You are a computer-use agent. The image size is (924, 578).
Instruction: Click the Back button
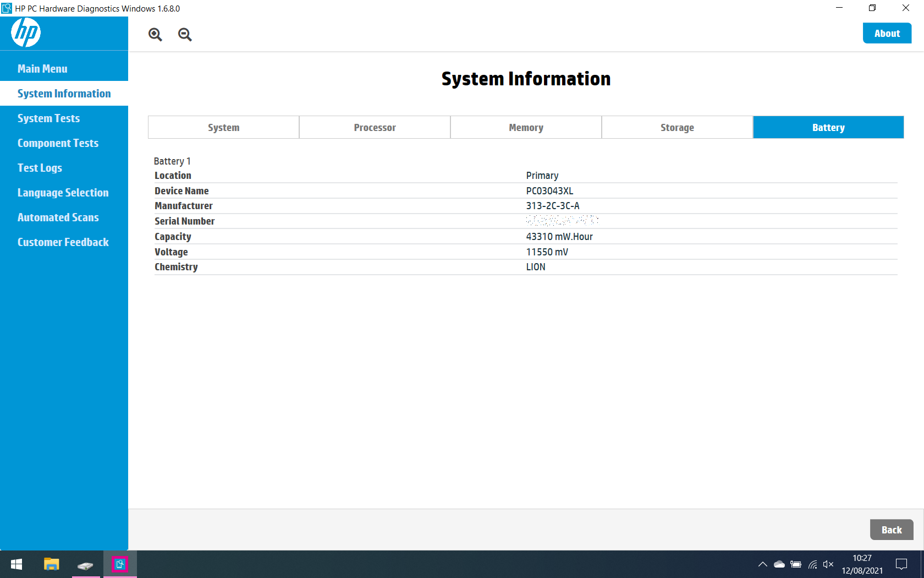coord(892,530)
